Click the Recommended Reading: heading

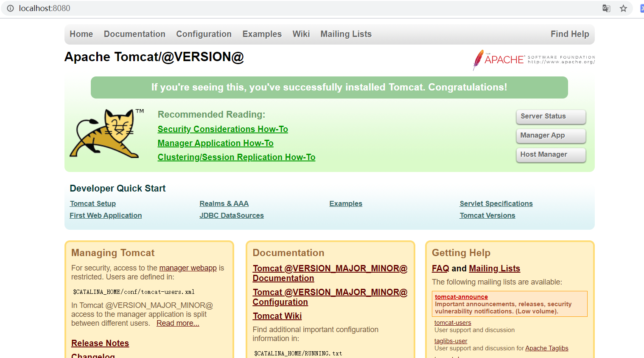(211, 115)
